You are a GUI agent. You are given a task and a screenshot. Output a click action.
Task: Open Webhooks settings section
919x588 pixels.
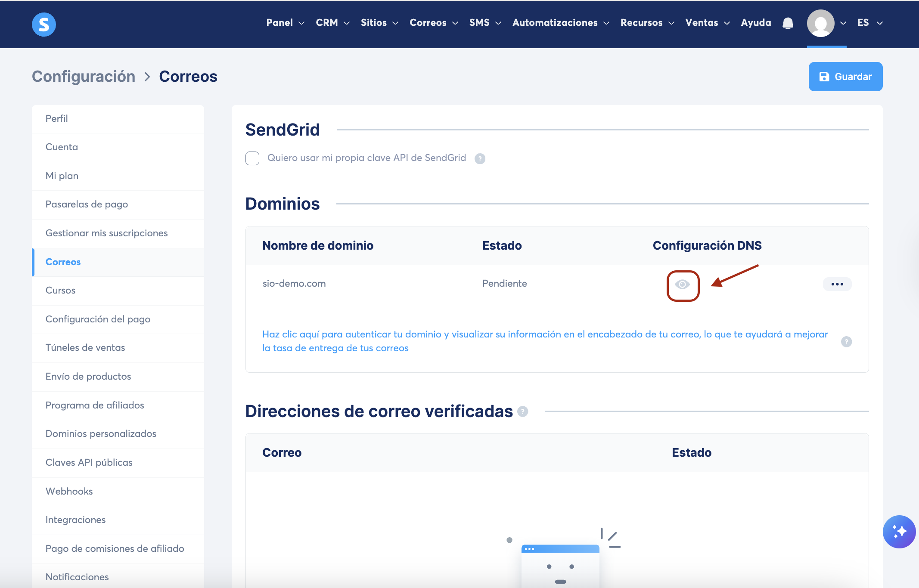click(x=69, y=491)
